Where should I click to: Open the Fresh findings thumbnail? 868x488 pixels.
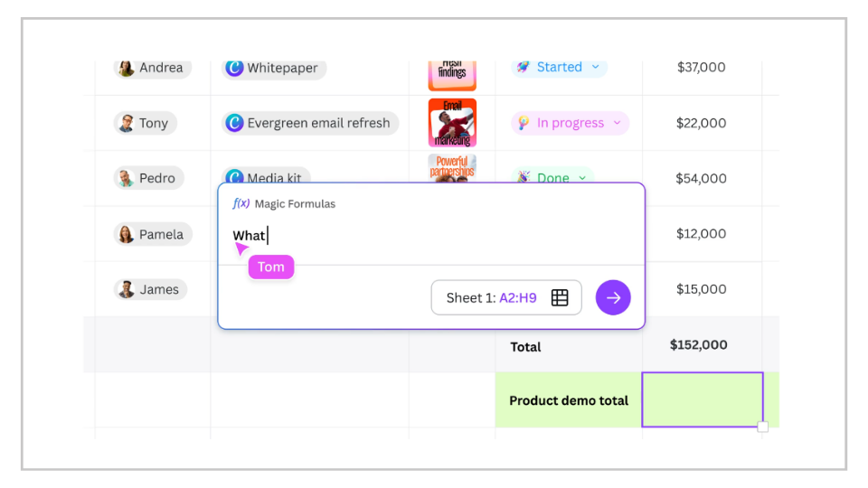tap(452, 72)
